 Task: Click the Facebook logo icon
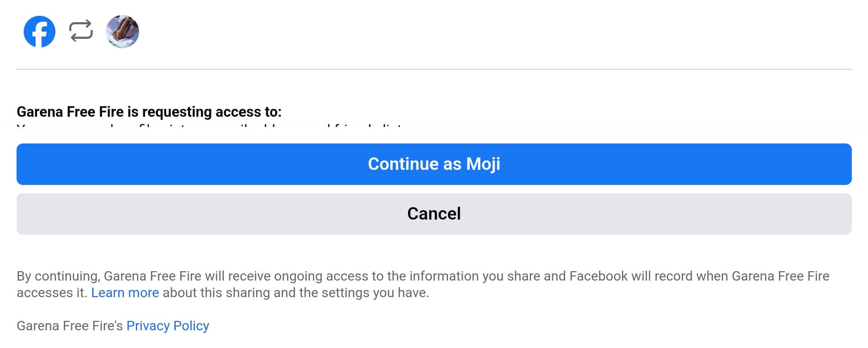[39, 32]
